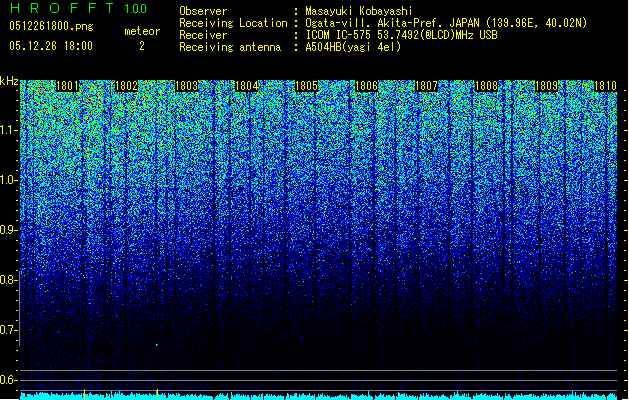The image size is (629, 400).
Task: Click the 0.9 frequency axis label
Action: tap(8, 230)
